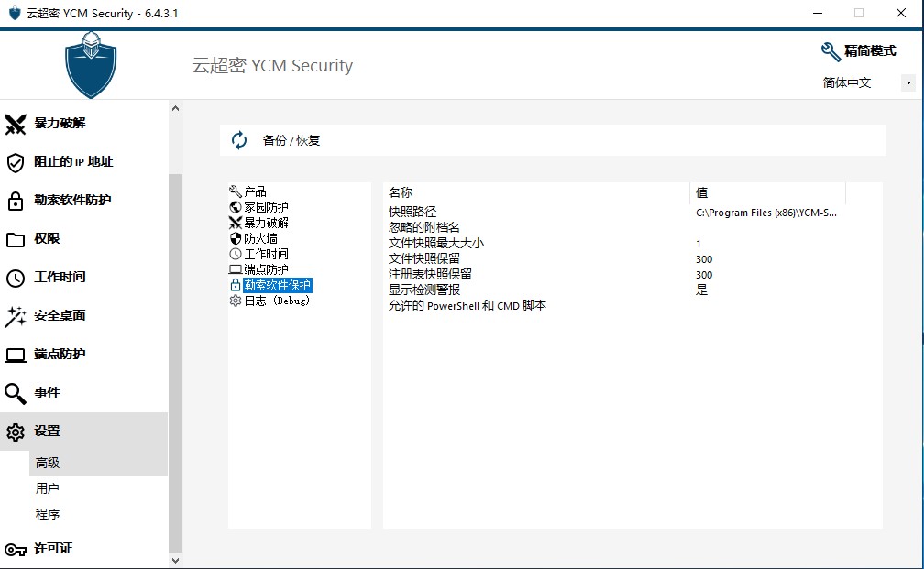Switch to 精简模式

tap(870, 51)
